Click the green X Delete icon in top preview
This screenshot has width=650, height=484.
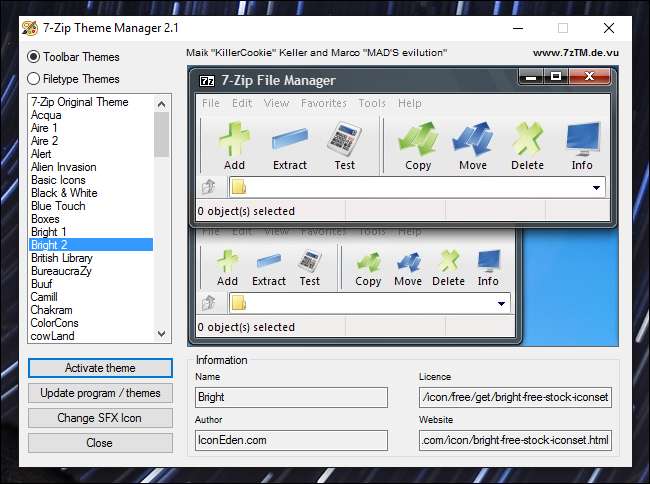(x=527, y=138)
